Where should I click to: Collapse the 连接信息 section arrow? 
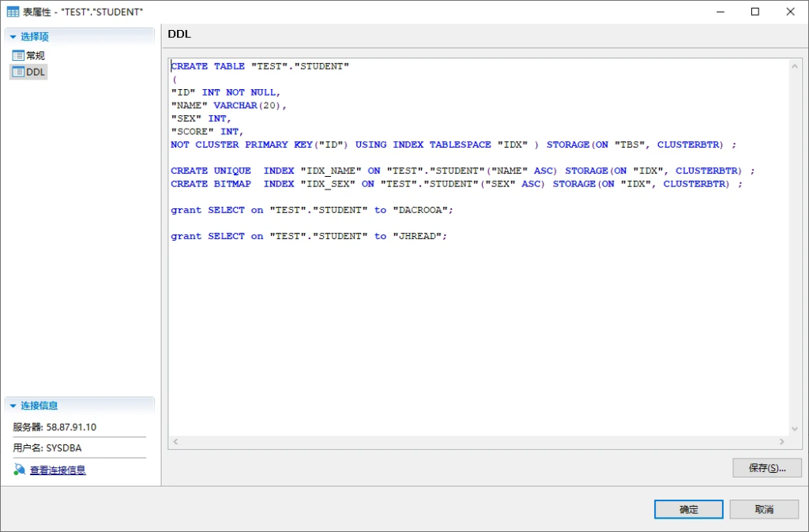pyautogui.click(x=13, y=406)
